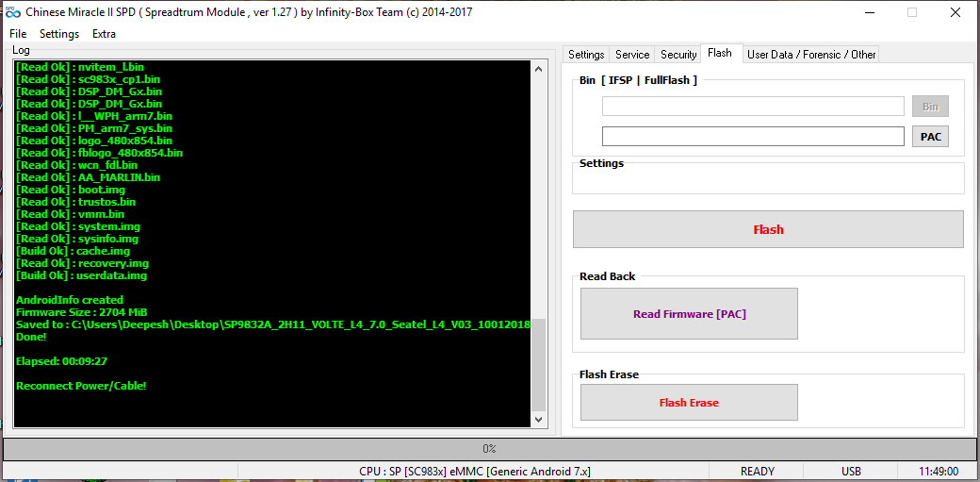
Task: Click the log scrollbar thumb
Action: (539, 364)
